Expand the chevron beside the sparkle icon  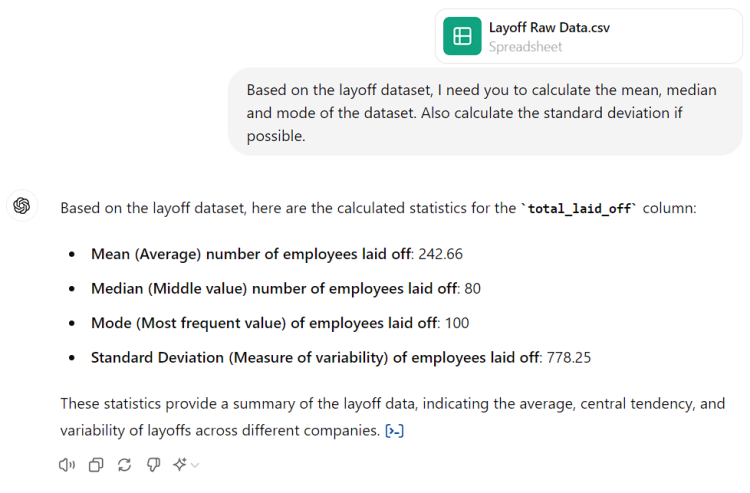(195, 465)
